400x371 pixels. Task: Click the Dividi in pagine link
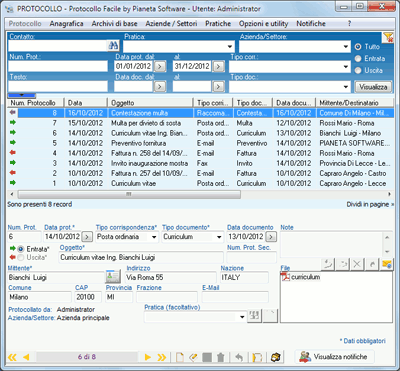point(370,204)
